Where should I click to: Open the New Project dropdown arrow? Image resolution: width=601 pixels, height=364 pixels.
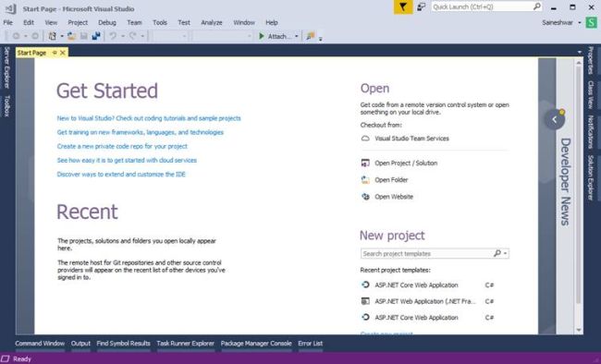click(62, 36)
